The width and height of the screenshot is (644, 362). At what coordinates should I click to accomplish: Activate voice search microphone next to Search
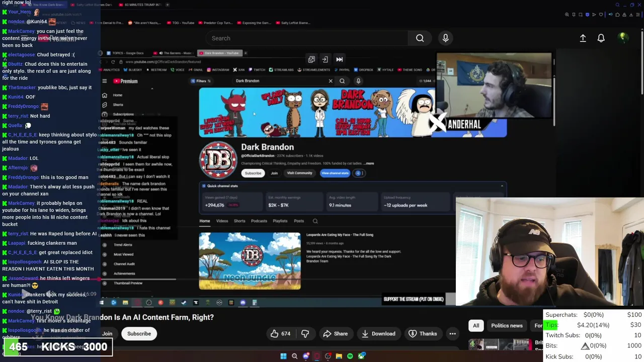[x=445, y=38]
